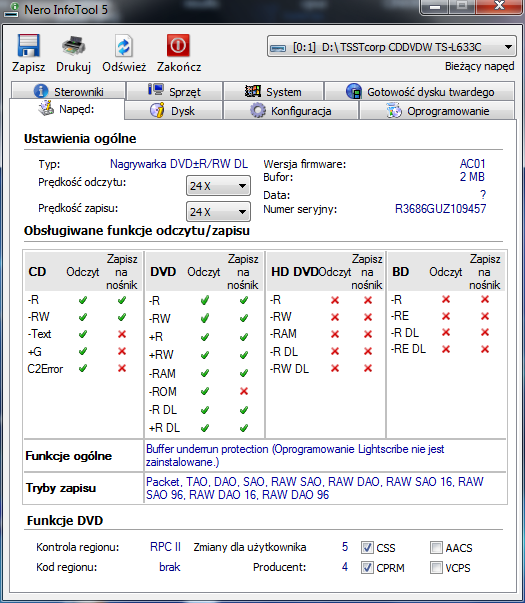Screen dimensions: 525x603
Task: Click the Oprogramowanie icon
Action: [x=394, y=111]
